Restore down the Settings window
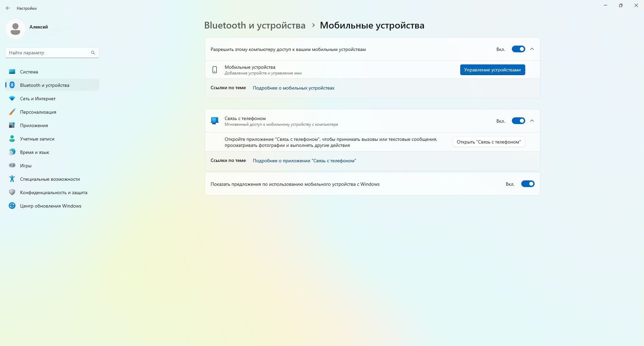 click(621, 5)
